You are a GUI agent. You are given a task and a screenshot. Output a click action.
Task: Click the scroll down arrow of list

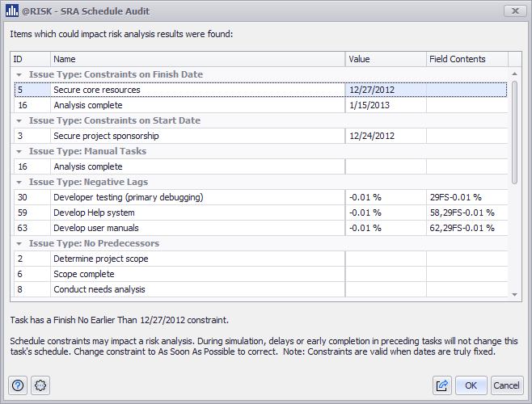coord(516,295)
